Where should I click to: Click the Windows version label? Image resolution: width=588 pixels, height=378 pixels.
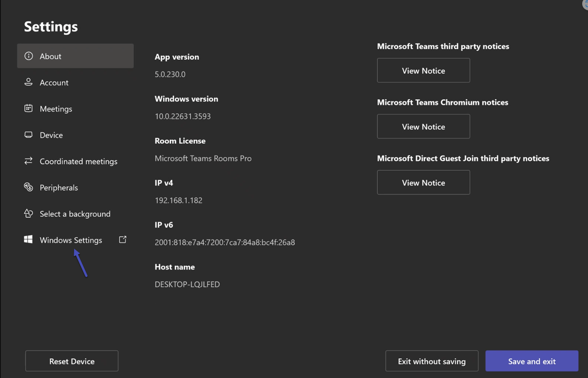(x=186, y=99)
